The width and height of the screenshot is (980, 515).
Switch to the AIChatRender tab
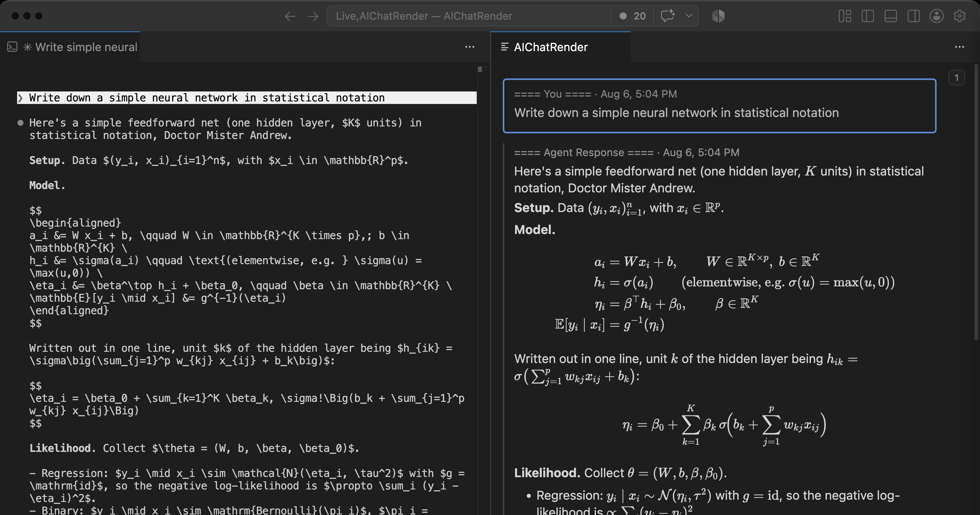pos(560,47)
